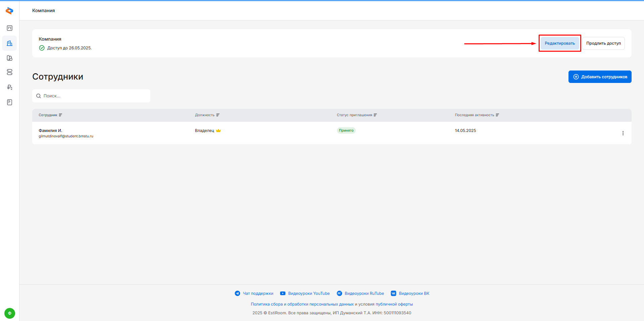Click Добавить сотрудников button

(x=600, y=77)
